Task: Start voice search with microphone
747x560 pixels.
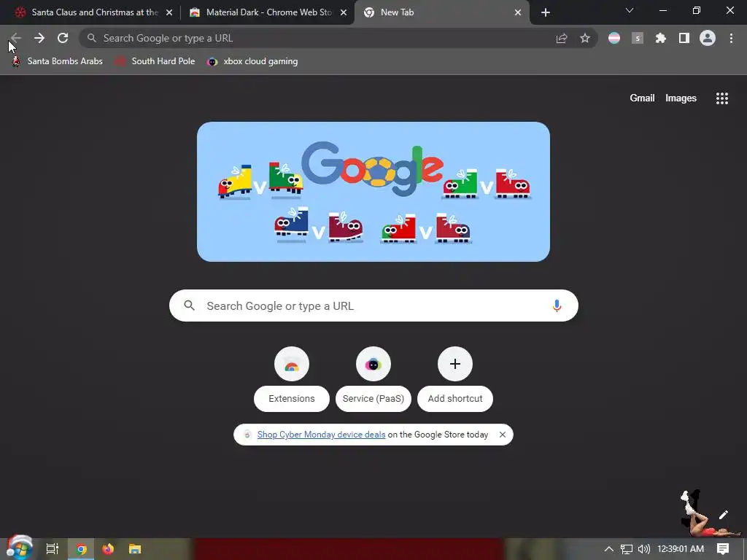Action: [x=557, y=306]
